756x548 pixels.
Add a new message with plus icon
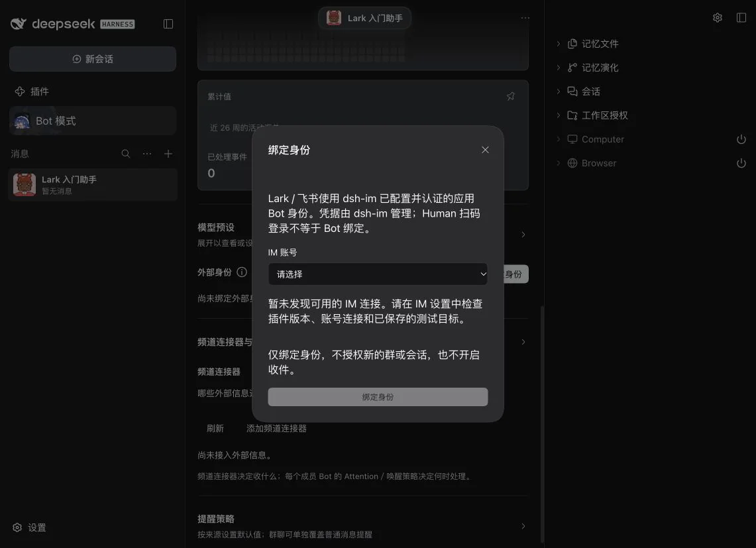(168, 154)
